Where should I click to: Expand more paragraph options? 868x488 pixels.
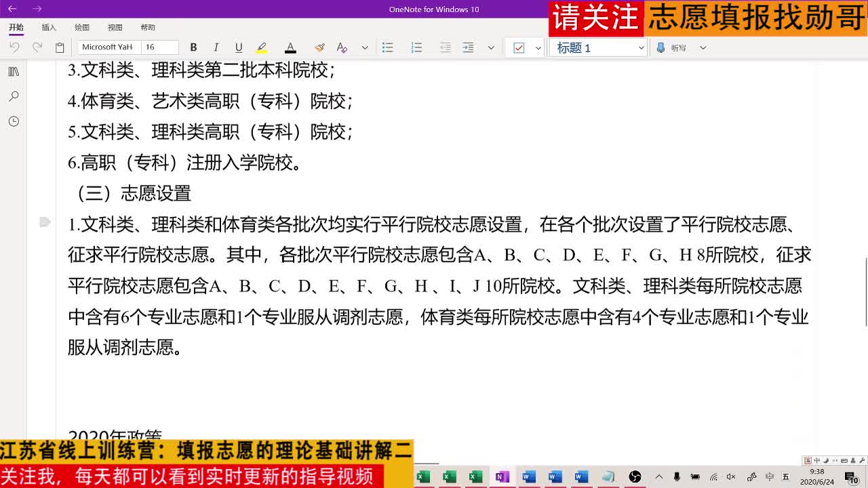point(491,47)
